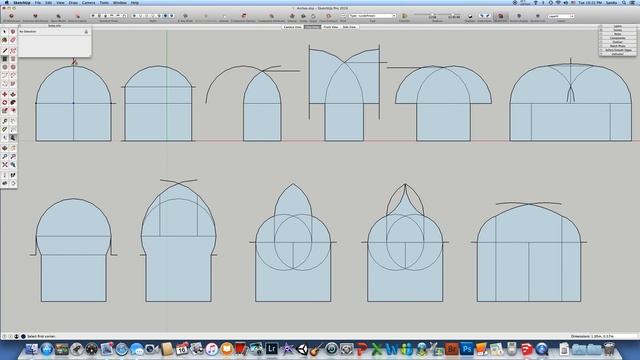
Task: Toggle Entity Info details button
Action: pyautogui.click(x=86, y=31)
